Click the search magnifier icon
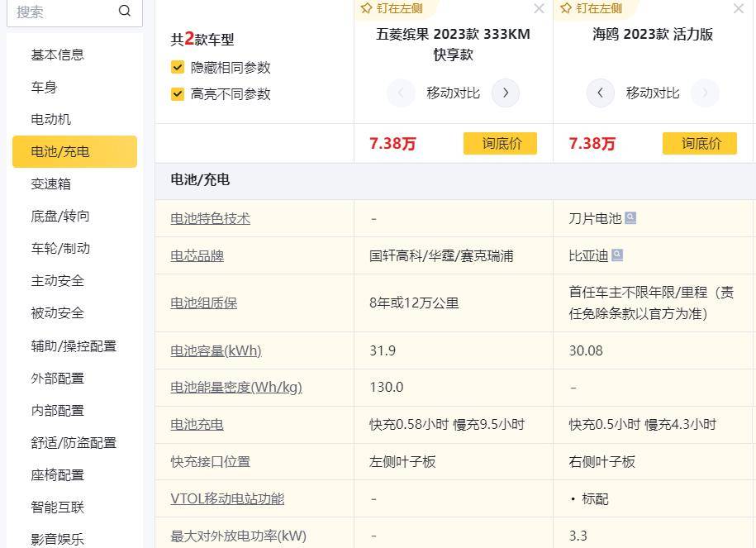This screenshot has width=756, height=548. coord(125,11)
